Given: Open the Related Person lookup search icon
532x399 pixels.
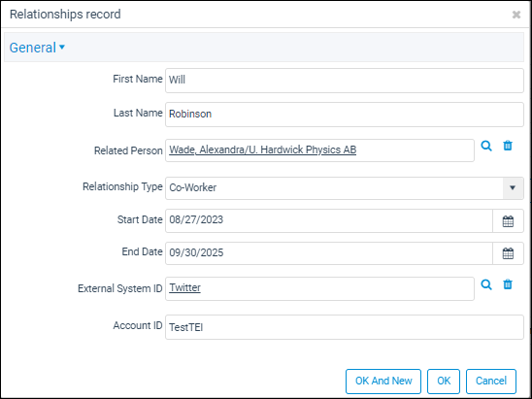Looking at the screenshot, I should [486, 146].
